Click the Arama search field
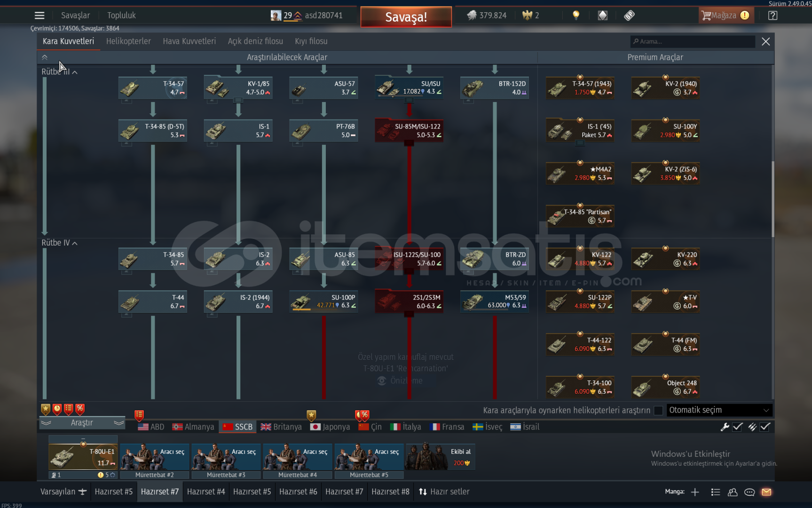The image size is (812, 508). 693,41
